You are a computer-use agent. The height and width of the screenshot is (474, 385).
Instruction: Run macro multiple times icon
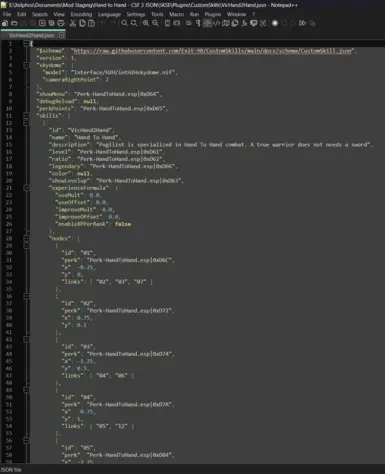tap(303, 23)
